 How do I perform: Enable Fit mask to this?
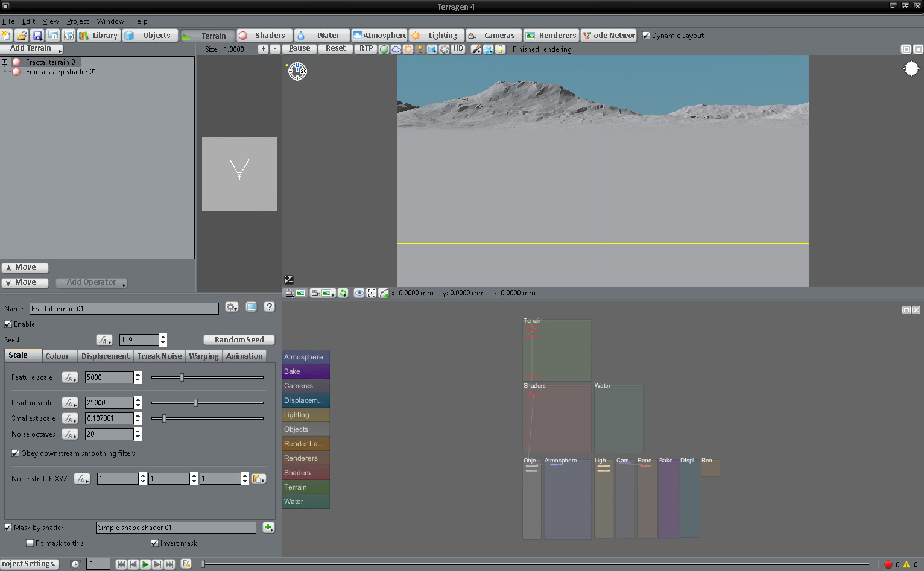[30, 543]
